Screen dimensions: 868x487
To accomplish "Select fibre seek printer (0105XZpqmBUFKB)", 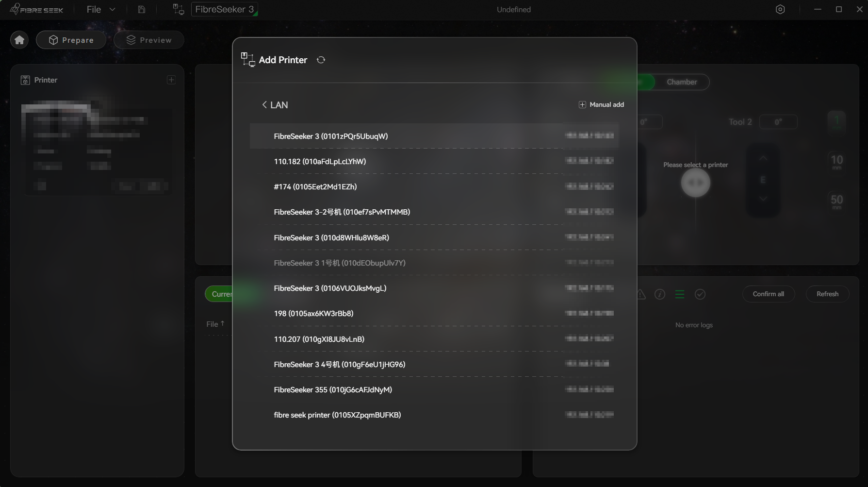I will tap(434, 415).
